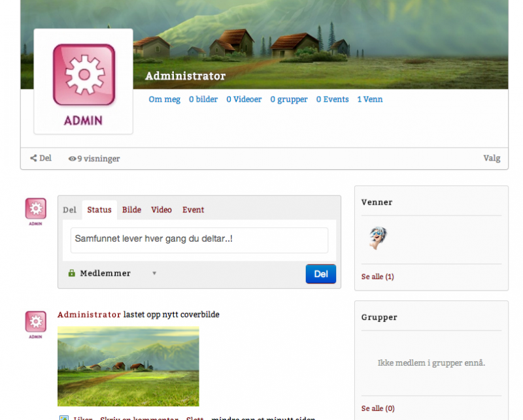This screenshot has height=420, width=523.
Task: Switch to the Bilde tab
Action: (x=131, y=210)
